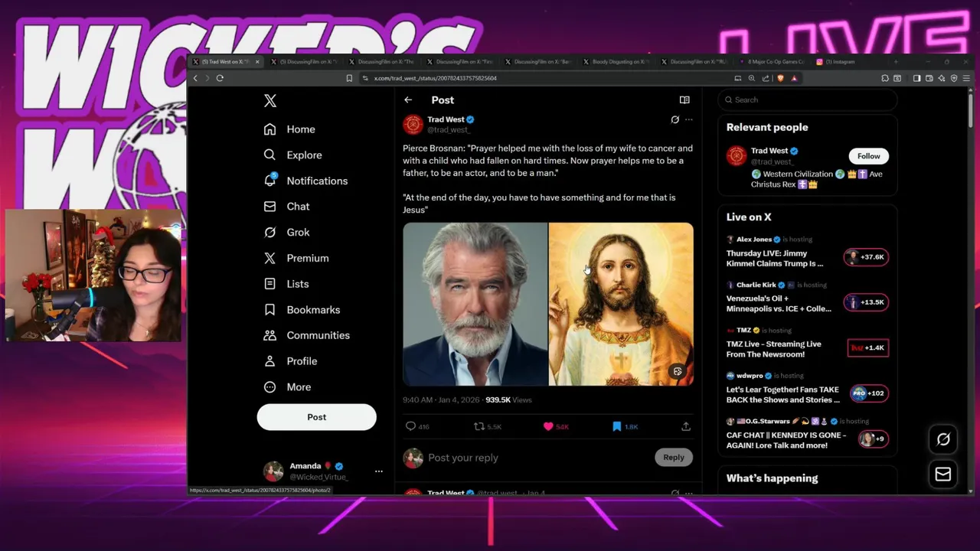Click bookmark icon in address bar
This screenshot has width=980, height=551.
pyautogui.click(x=349, y=78)
